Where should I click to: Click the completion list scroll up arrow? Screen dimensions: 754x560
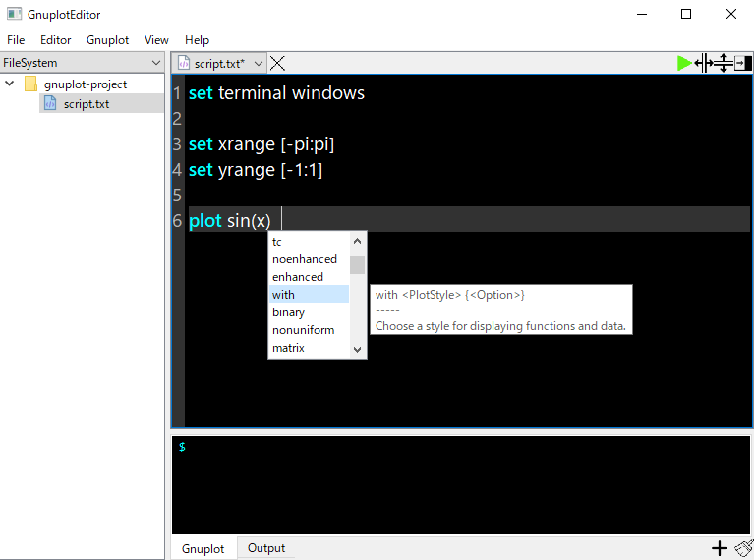pos(357,241)
